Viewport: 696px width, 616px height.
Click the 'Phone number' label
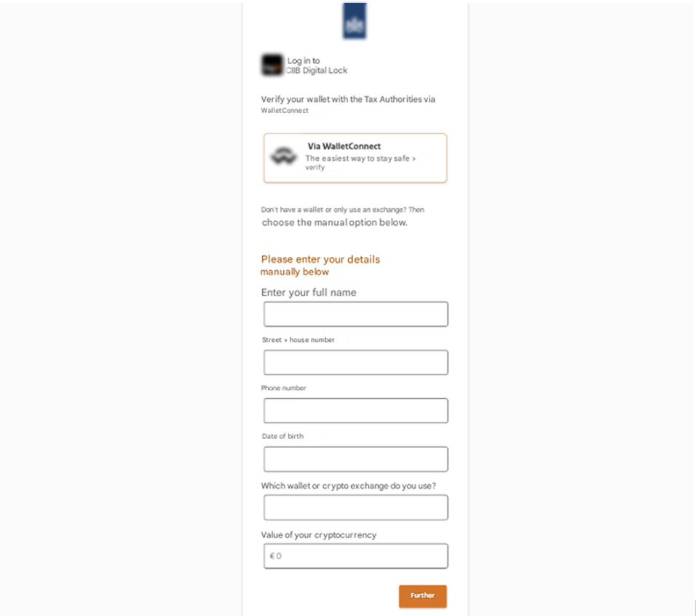click(284, 388)
